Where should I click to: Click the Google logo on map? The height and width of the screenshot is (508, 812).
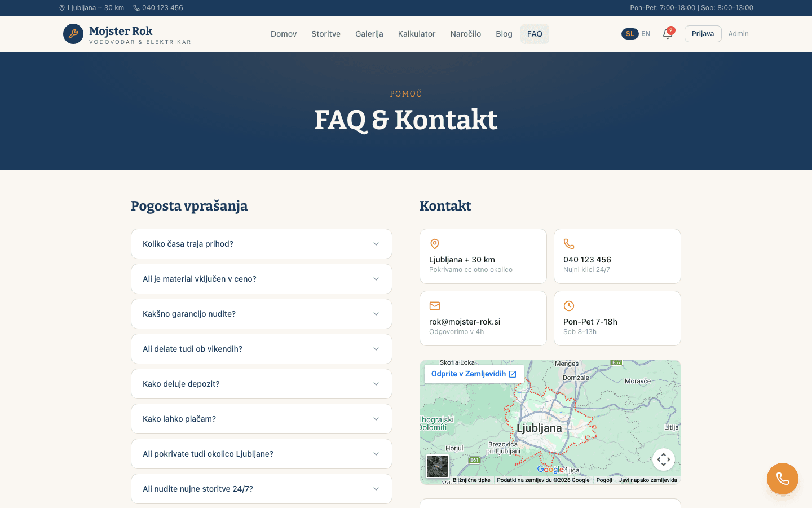pos(550,469)
